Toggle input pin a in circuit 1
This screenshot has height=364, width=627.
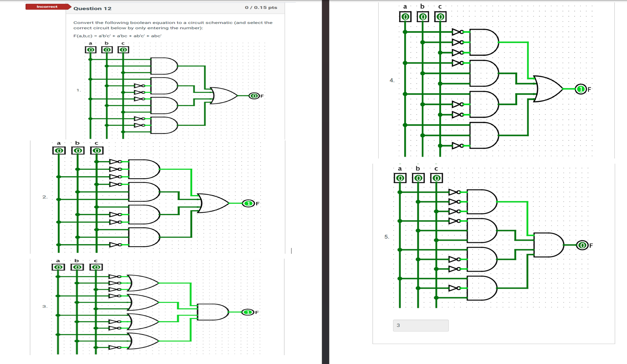coord(90,50)
